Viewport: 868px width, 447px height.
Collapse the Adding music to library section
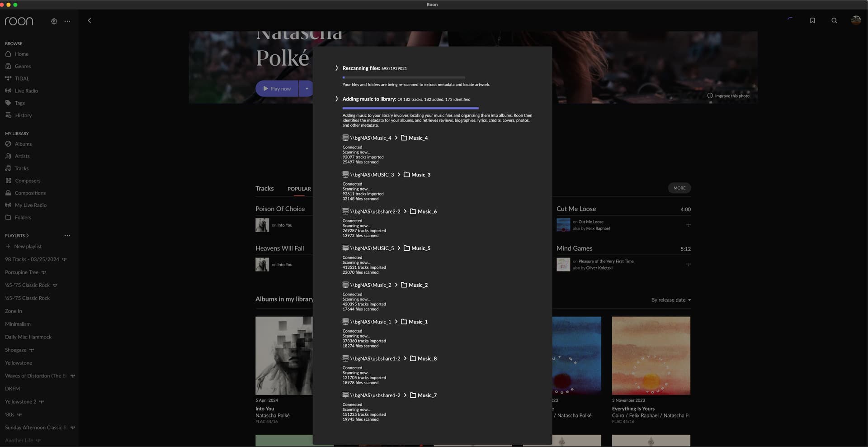(x=336, y=99)
